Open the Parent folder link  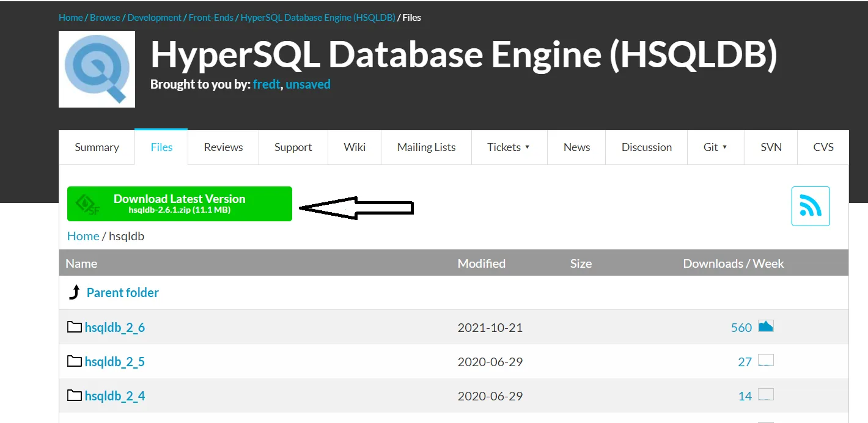(x=123, y=293)
